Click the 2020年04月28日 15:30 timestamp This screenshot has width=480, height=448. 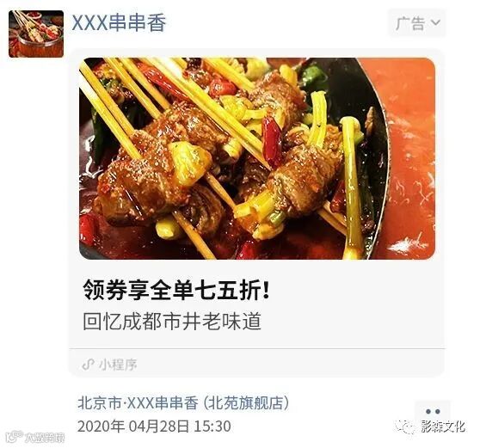(154, 427)
